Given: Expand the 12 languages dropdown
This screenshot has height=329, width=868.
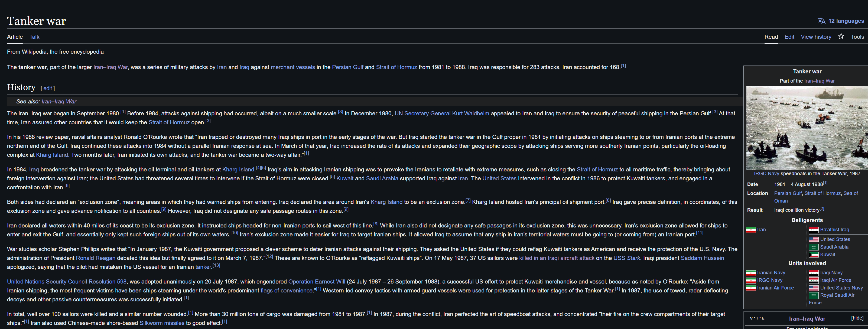Looking at the screenshot, I should coord(846,21).
